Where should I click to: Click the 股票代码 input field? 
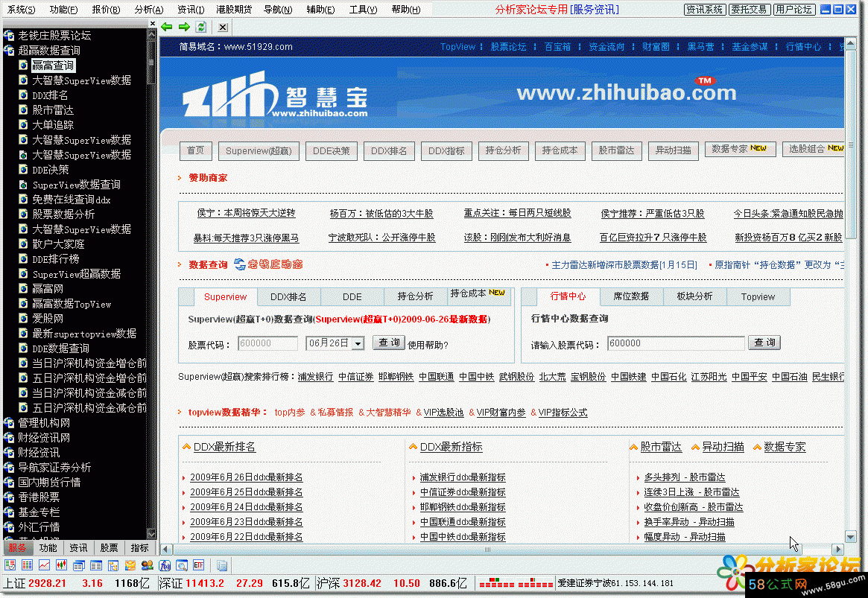pos(268,343)
